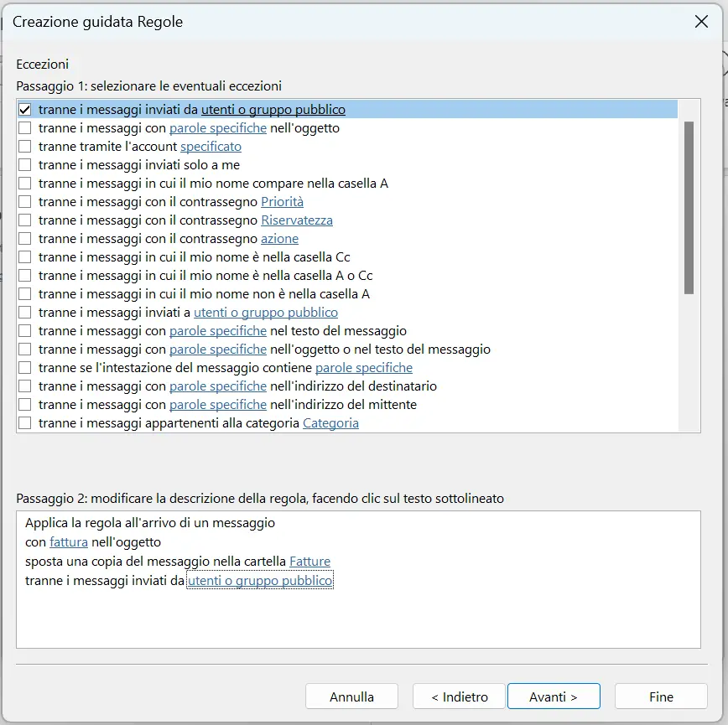
Task: Check the contrassegno Riservatezza exception
Action: [23, 220]
